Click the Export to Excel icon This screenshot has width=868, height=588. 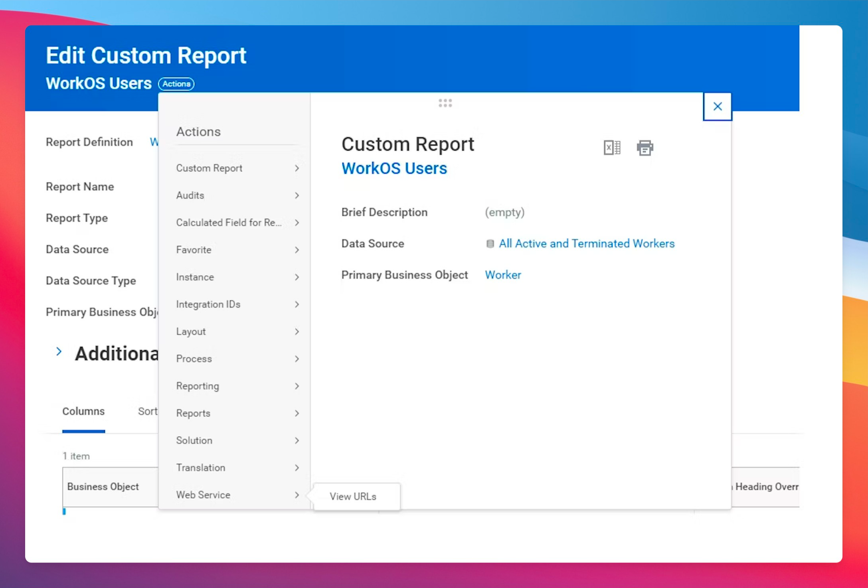point(611,148)
